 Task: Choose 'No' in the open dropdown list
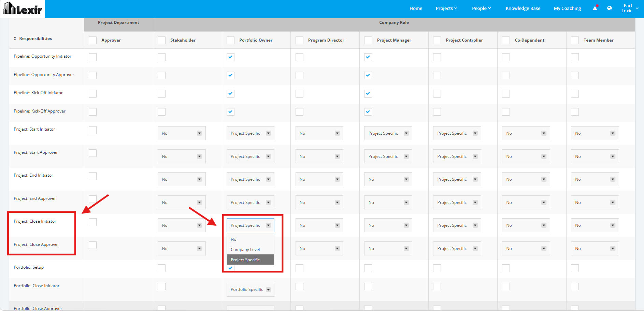click(x=251, y=239)
